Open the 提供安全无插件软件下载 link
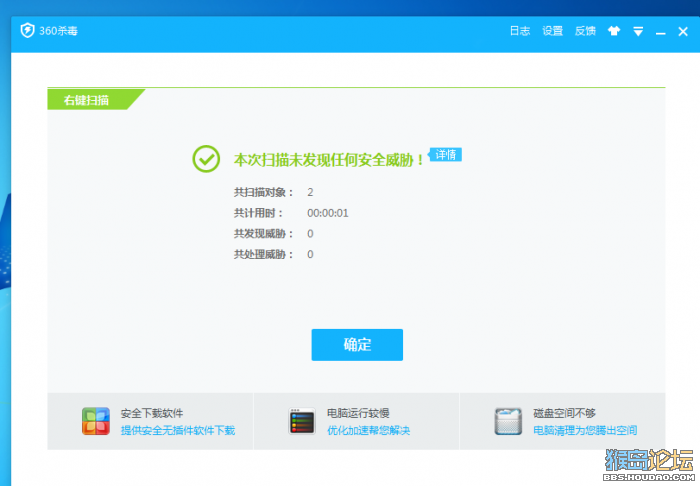 [178, 430]
